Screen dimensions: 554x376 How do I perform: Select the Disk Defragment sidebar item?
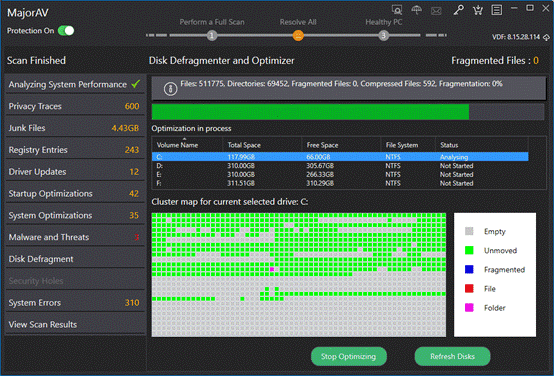tap(75, 259)
